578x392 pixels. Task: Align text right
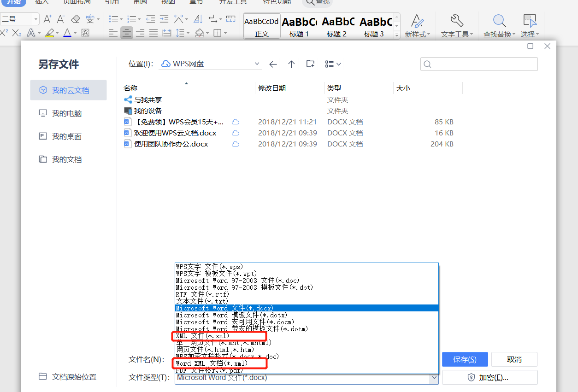point(140,33)
